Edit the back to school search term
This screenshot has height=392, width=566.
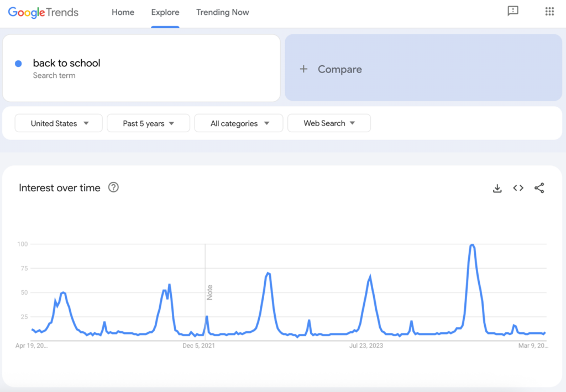tap(141, 68)
